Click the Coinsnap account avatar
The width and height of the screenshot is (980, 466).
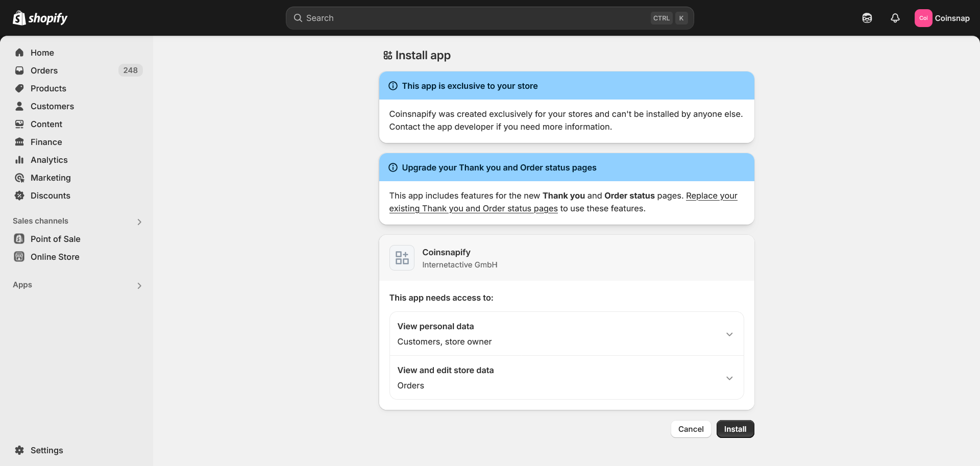(923, 18)
